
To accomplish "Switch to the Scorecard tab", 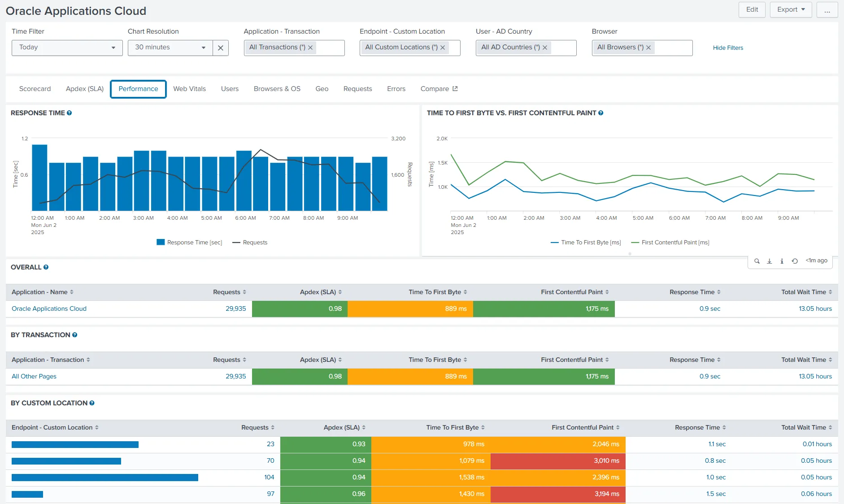I will pos(35,89).
